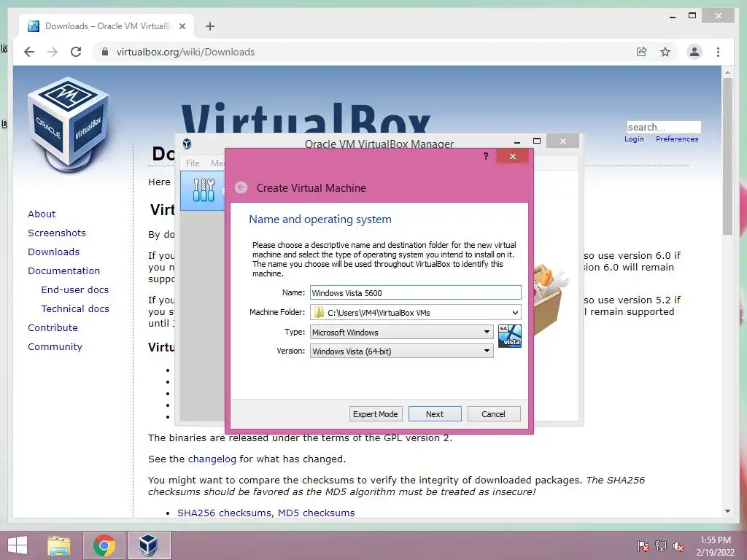747x560 pixels.
Task: Click the Chrome address bar URL
Action: [185, 52]
